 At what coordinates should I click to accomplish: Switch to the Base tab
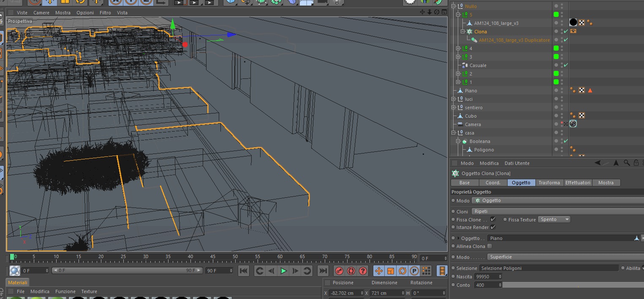[x=465, y=183]
